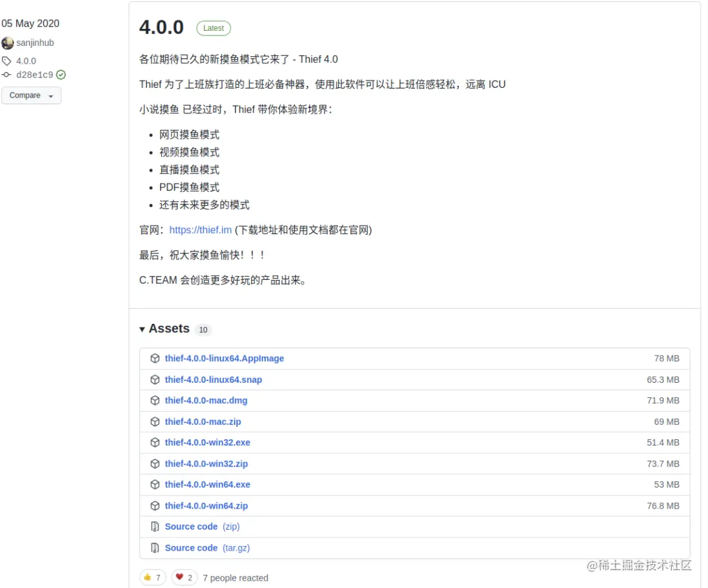Click package icon for thief-4.0.0-linux64.AppImage
This screenshot has width=708, height=588.
(x=155, y=359)
